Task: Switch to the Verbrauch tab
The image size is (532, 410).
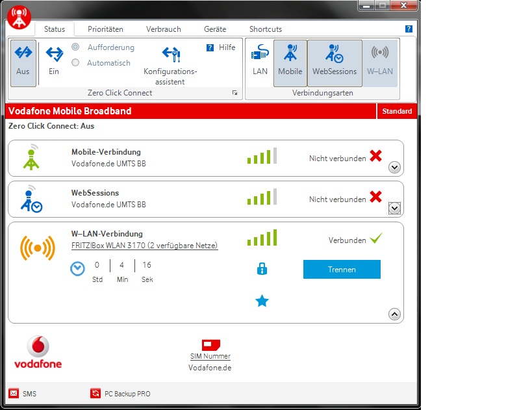Action: tap(164, 29)
